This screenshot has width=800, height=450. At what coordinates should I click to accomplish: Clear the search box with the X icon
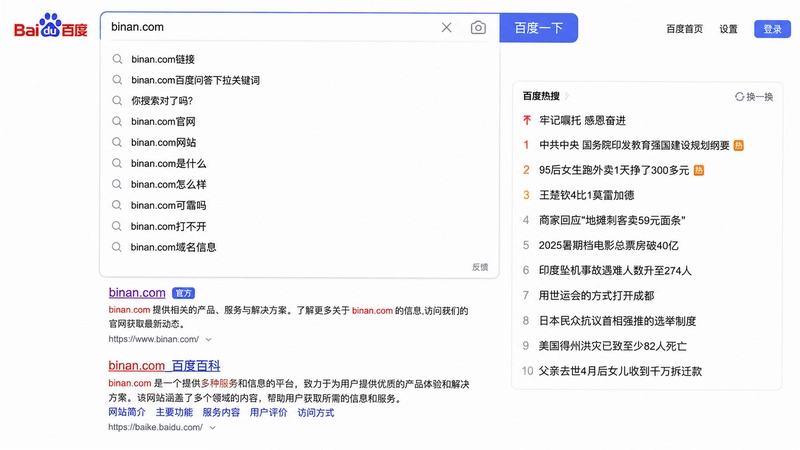(x=446, y=28)
